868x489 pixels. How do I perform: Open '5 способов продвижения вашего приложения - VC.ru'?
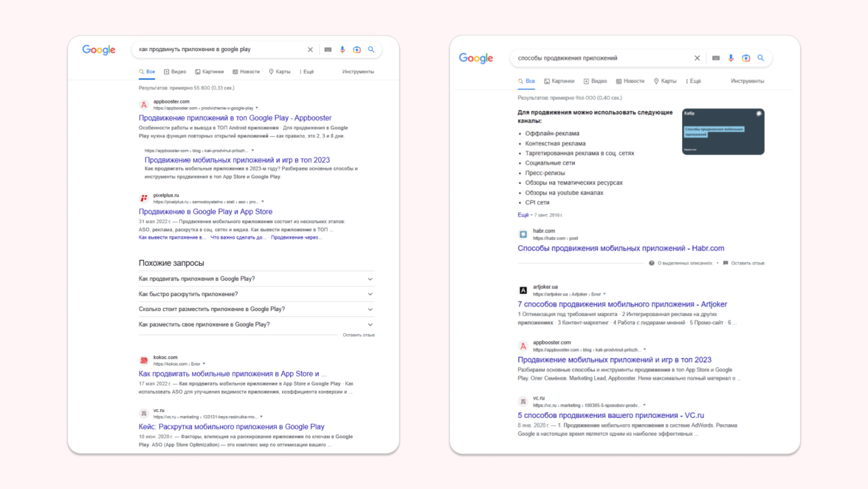tap(610, 415)
